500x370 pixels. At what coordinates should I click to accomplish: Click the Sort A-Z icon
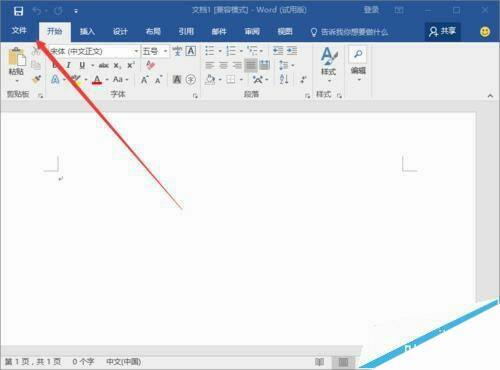[284, 79]
